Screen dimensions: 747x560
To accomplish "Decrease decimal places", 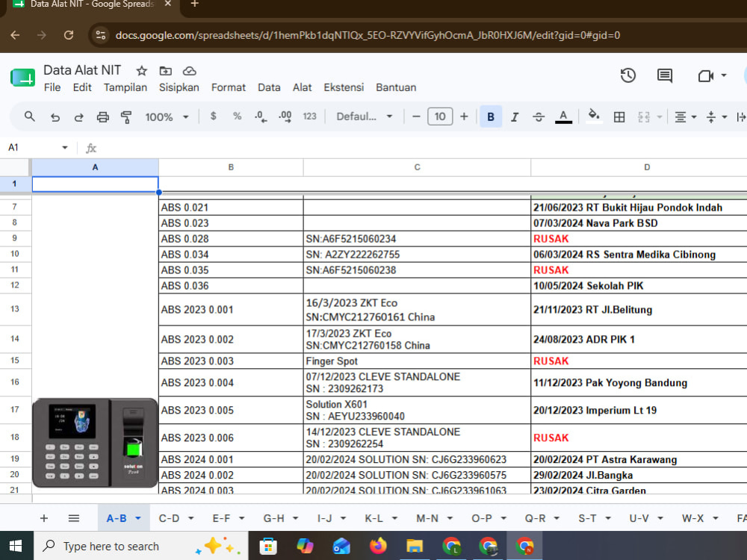I will click(261, 116).
